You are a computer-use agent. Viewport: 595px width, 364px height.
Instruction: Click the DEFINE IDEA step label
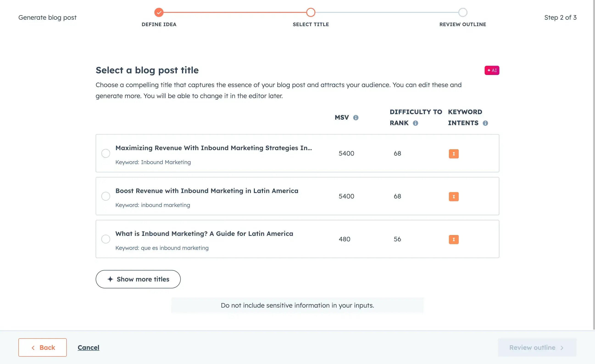159,24
